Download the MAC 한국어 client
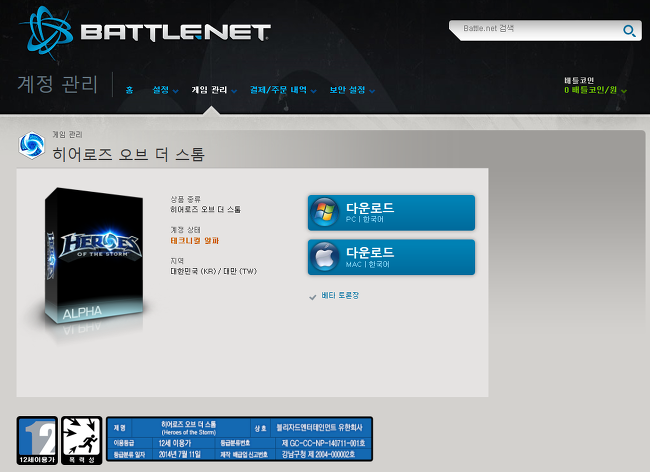Screen dimensions: 650x472 tap(391, 257)
